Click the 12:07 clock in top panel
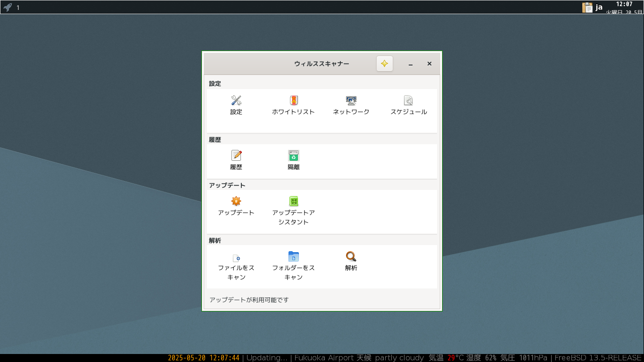Image resolution: width=644 pixels, height=362 pixels. pyautogui.click(x=624, y=4)
